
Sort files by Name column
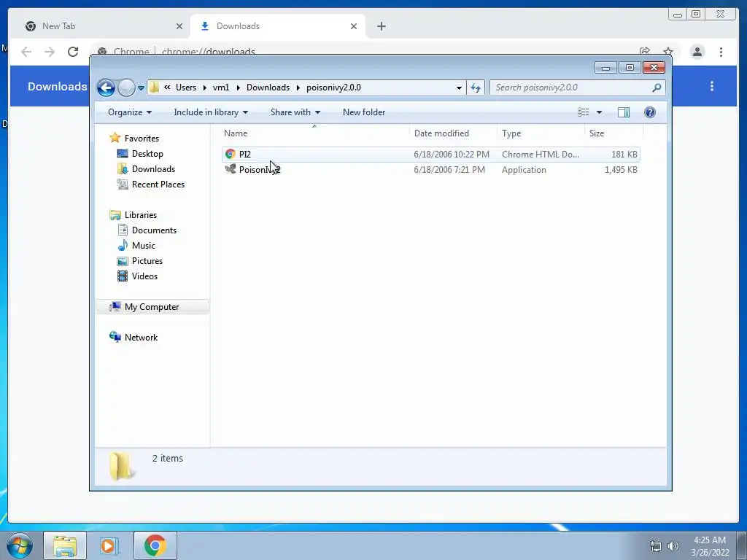pos(314,133)
